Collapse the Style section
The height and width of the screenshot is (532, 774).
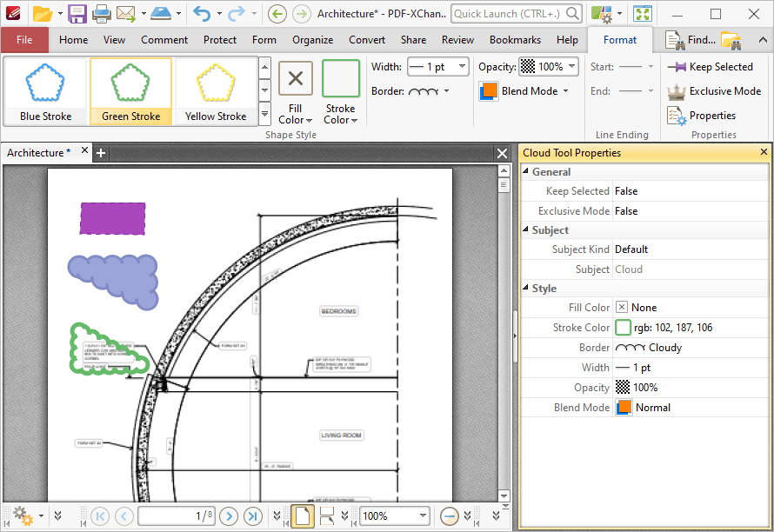pyautogui.click(x=525, y=288)
